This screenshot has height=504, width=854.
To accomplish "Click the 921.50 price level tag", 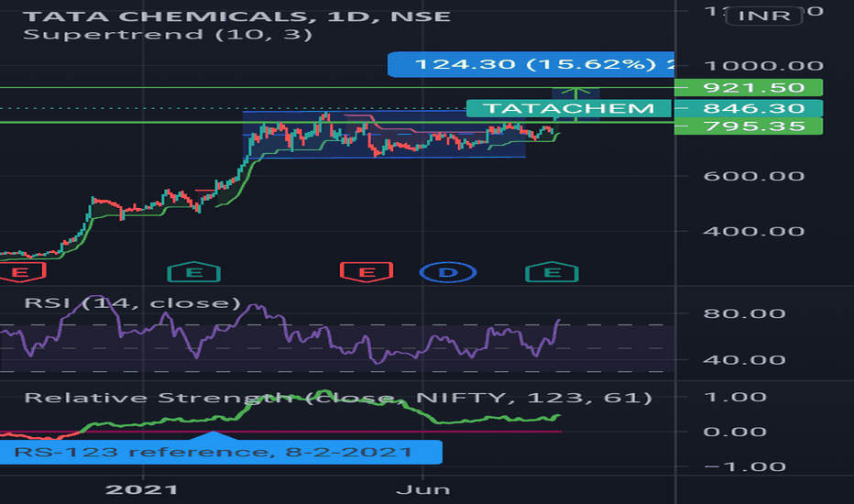I will 749,87.
